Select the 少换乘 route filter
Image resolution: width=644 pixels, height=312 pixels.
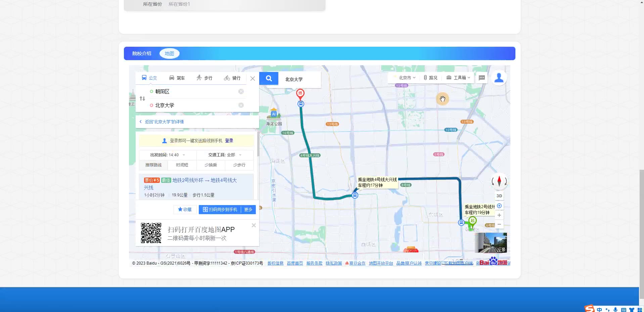(211, 165)
